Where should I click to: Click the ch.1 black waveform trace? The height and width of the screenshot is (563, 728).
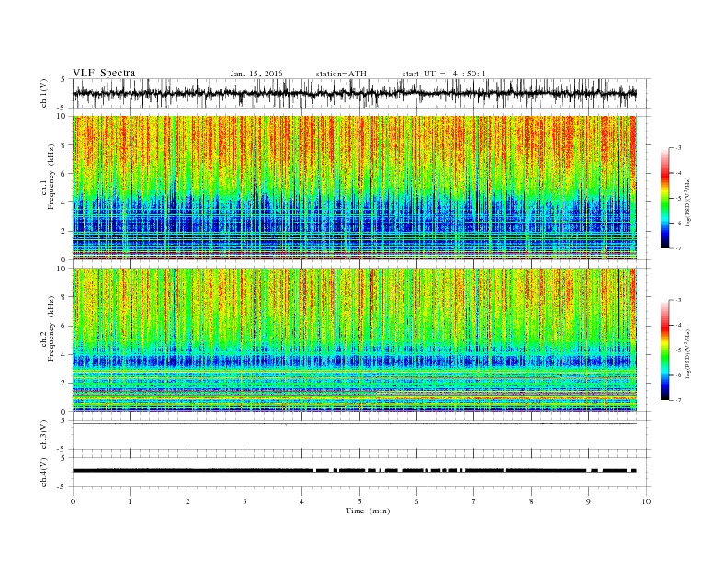354,93
